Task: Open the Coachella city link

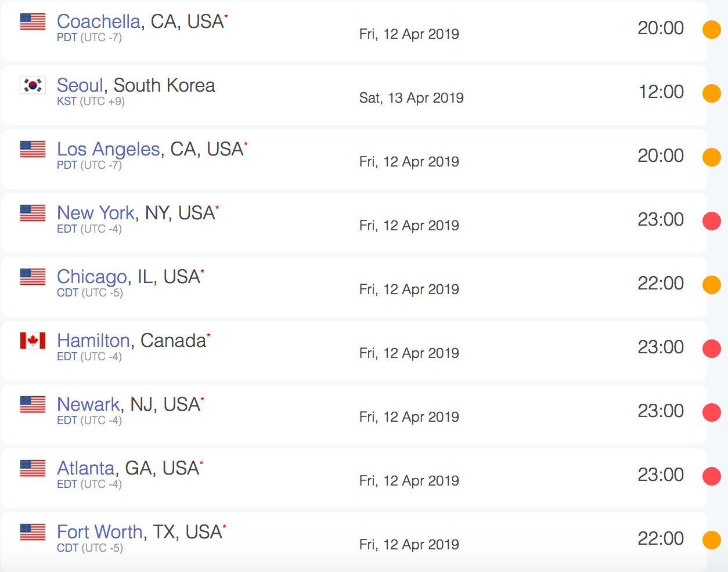Action: pos(99,21)
